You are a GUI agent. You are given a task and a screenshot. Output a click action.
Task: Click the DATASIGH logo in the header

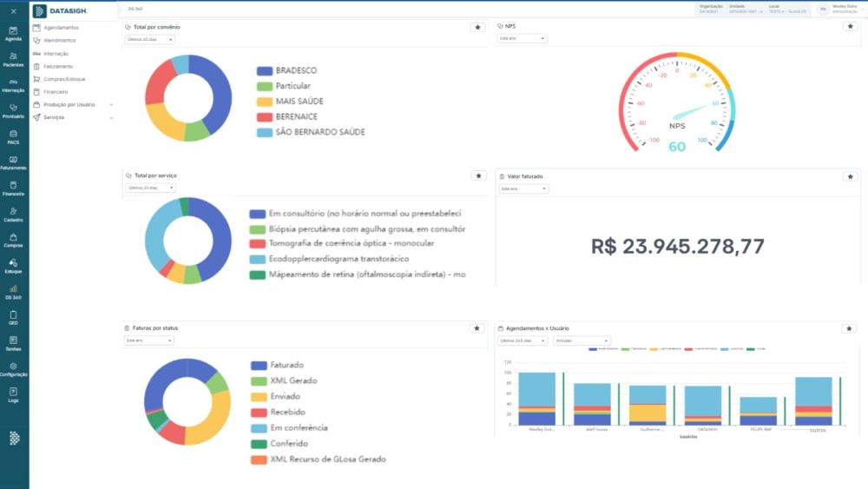[61, 11]
